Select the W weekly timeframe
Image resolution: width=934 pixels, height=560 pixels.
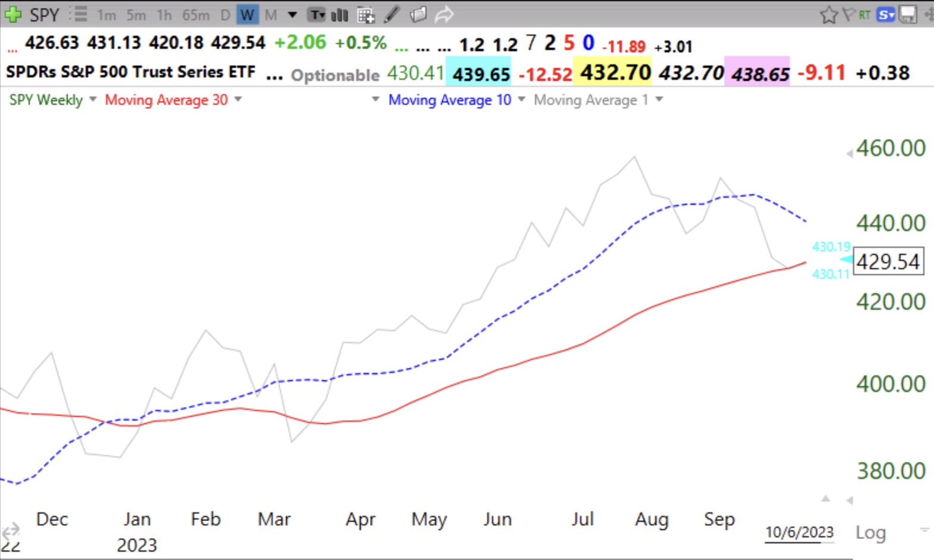pos(247,15)
